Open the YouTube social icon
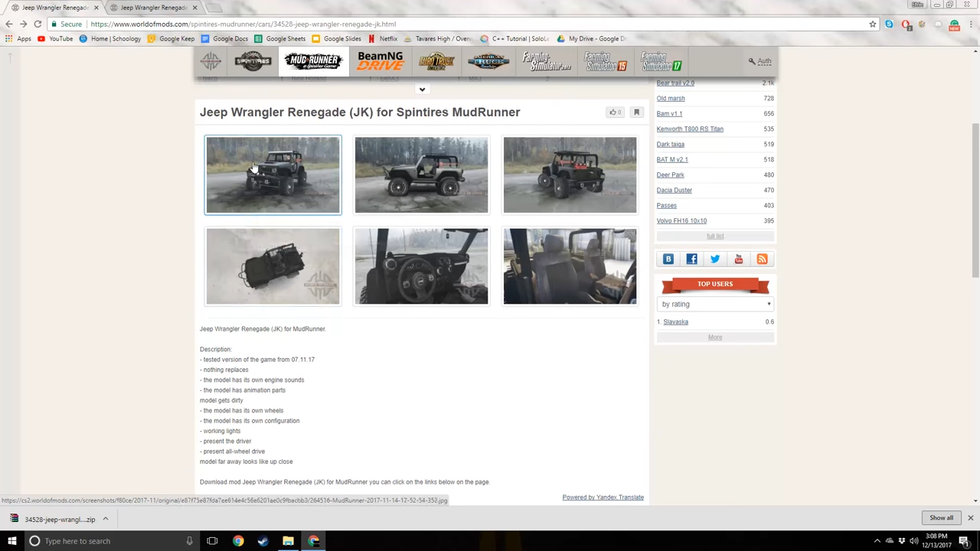Viewport: 980px width, 551px height. coord(738,259)
